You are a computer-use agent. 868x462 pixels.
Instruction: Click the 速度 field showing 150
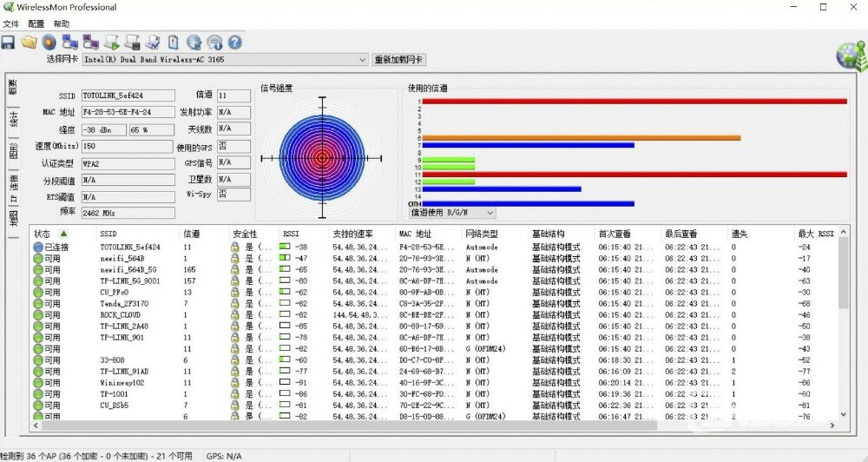pos(127,146)
